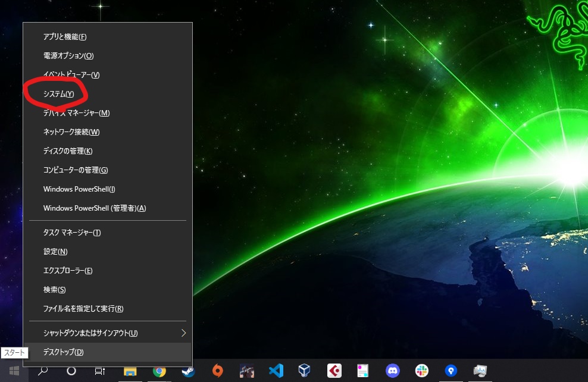Open 設定(N) from the menu
Image resolution: width=588 pixels, height=382 pixels.
[107, 252]
